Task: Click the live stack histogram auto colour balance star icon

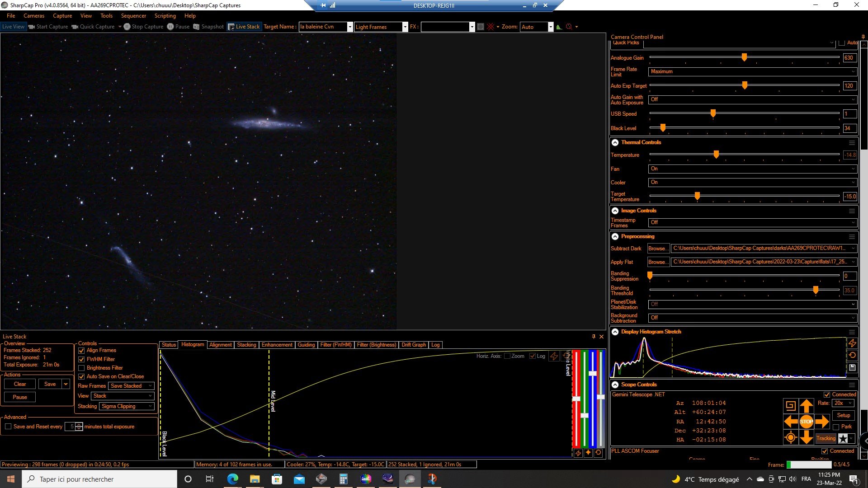Action: (x=588, y=453)
